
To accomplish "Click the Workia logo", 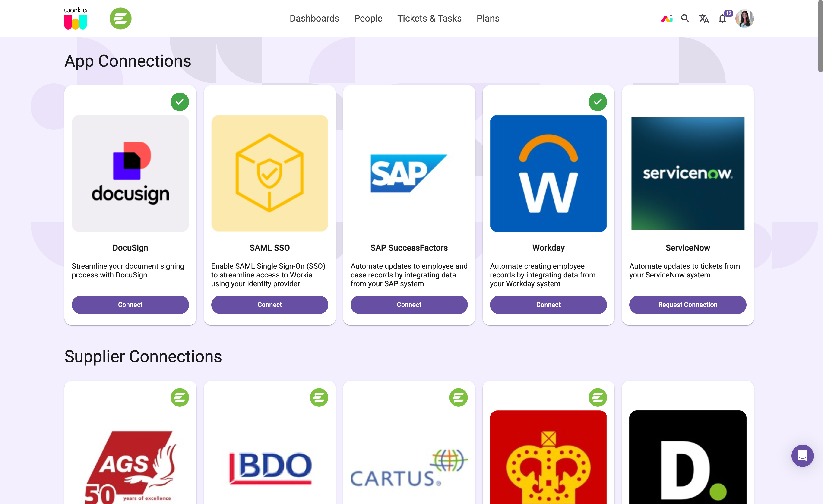I will 75,18.
